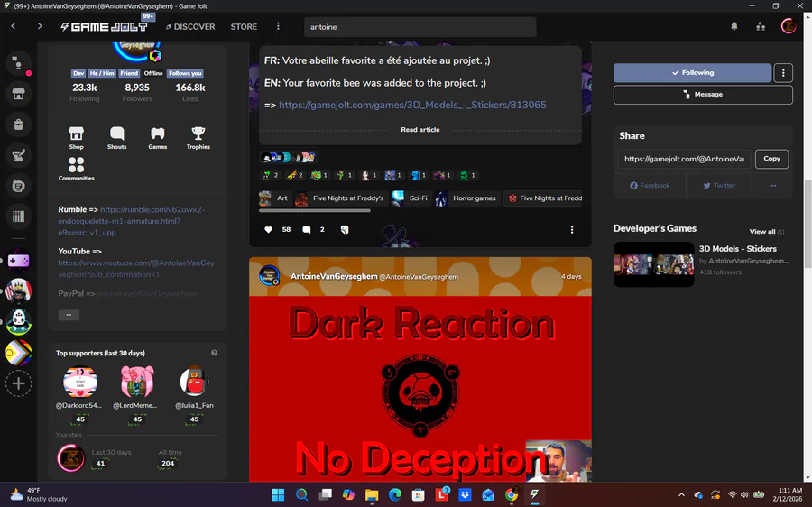The height and width of the screenshot is (507, 812).
Task: Open AntoineVanGeyseghem name on Dark Reaction post
Action: coord(334,276)
